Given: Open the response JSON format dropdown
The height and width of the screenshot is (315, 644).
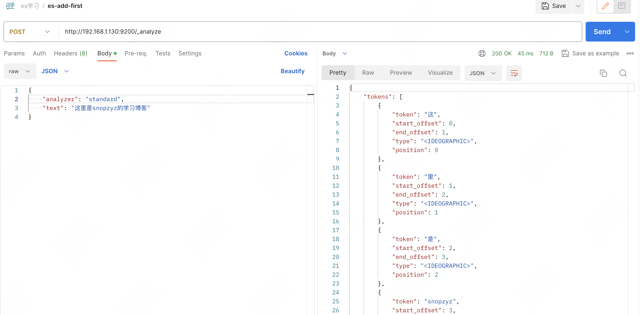Looking at the screenshot, I should (x=483, y=73).
